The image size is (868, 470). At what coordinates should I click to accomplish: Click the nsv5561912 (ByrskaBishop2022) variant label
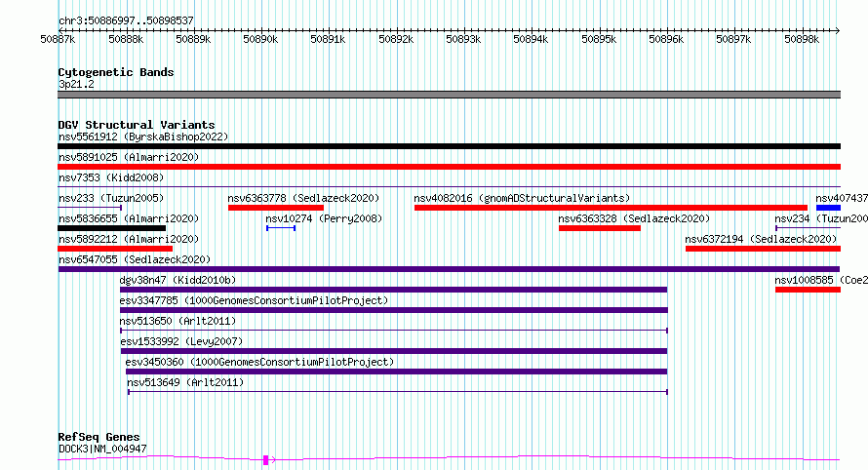click(x=143, y=137)
